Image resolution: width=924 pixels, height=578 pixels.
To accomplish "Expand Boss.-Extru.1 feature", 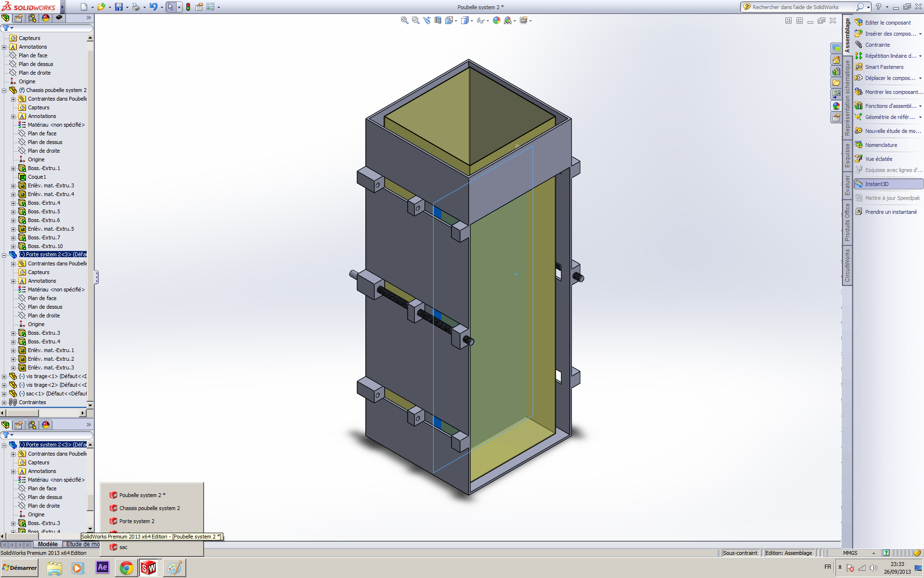I will click(13, 169).
